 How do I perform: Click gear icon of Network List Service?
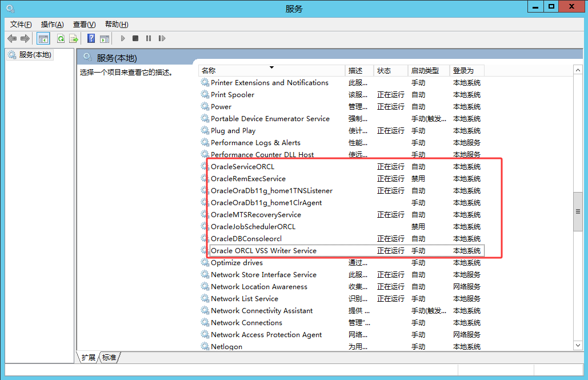tap(205, 298)
